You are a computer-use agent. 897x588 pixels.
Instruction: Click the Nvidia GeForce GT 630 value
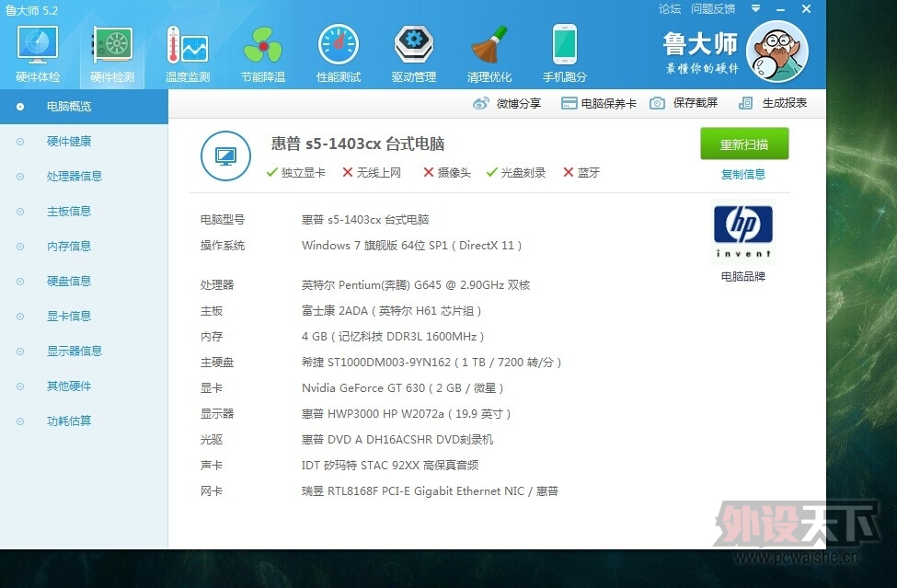[402, 387]
